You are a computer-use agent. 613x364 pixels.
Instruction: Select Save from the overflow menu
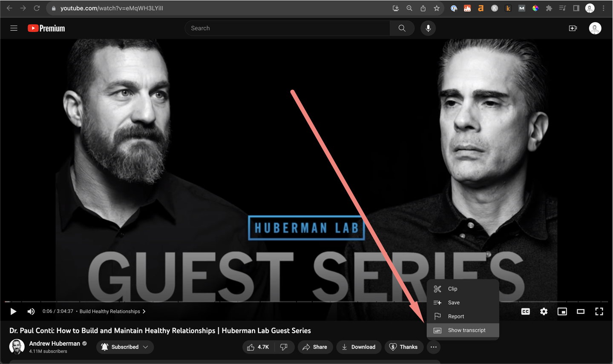point(463,302)
